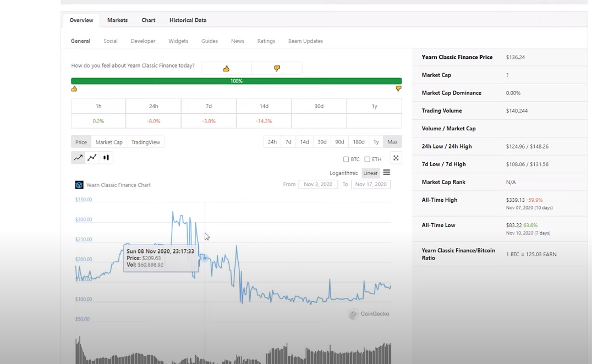Set chart range to 14d
The height and width of the screenshot is (364, 592).
305,141
